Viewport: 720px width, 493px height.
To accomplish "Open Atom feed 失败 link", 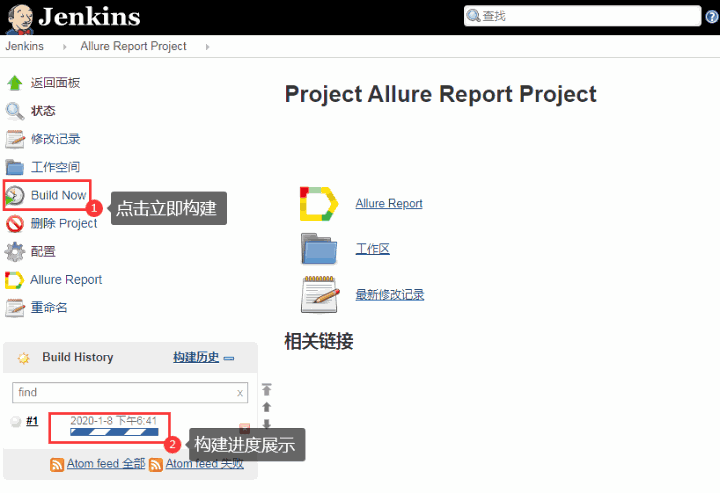I will (x=205, y=464).
